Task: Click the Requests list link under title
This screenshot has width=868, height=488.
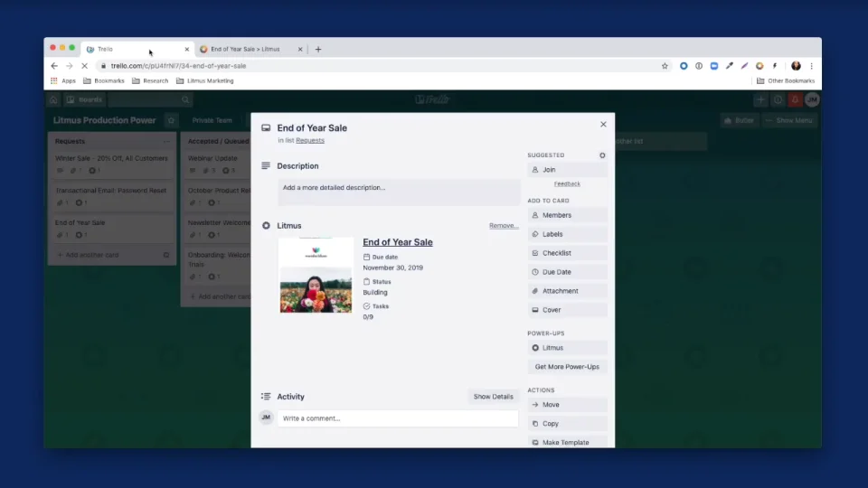Action: point(310,141)
